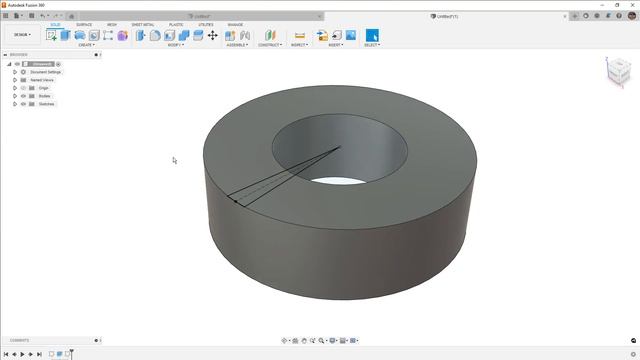The width and height of the screenshot is (640, 360).
Task: Click the Redo arrow
Action: [x=56, y=16]
